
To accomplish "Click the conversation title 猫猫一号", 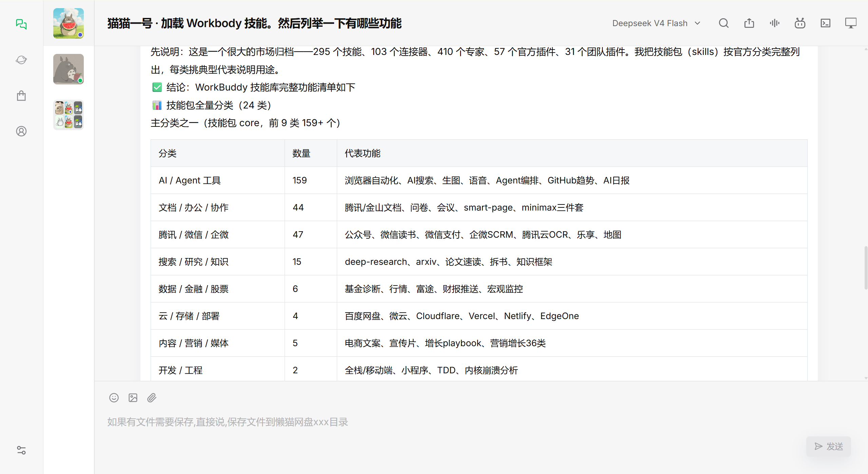I will [254, 23].
